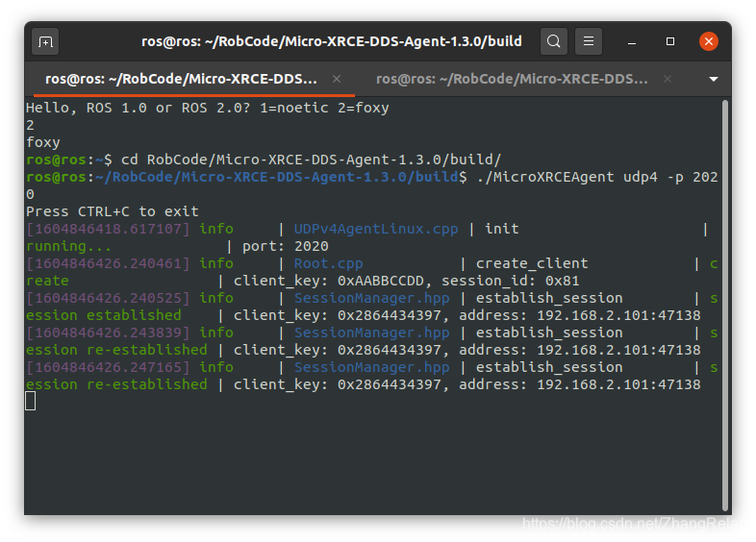Image resolution: width=756 pixels, height=542 pixels.
Task: Click the 'port: 2020' text
Action: [x=286, y=246]
